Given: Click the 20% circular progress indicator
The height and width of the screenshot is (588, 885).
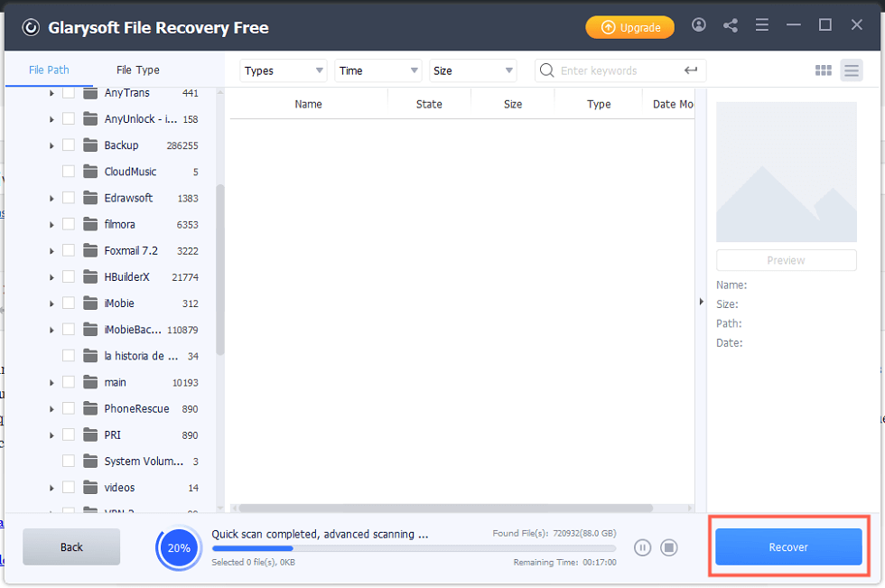Looking at the screenshot, I should point(179,547).
